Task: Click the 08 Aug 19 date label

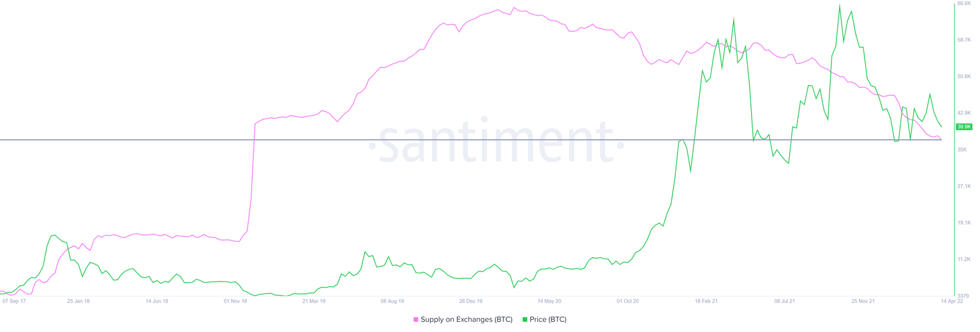Action: tap(392, 301)
